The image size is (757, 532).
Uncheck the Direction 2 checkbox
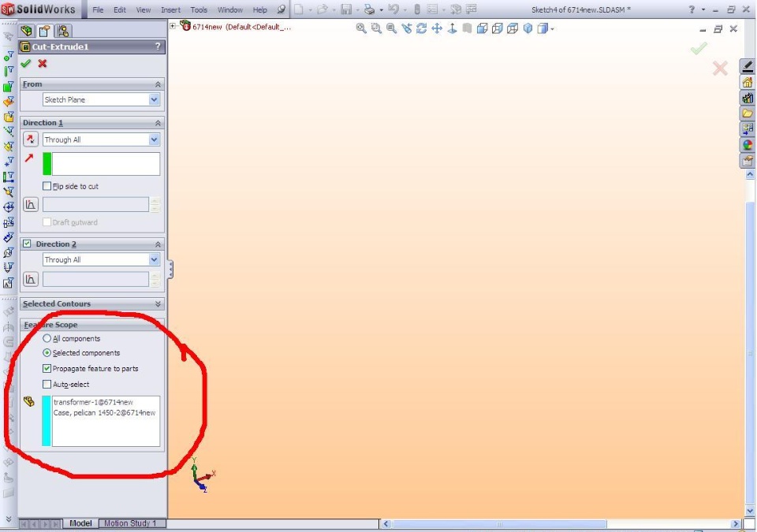27,244
